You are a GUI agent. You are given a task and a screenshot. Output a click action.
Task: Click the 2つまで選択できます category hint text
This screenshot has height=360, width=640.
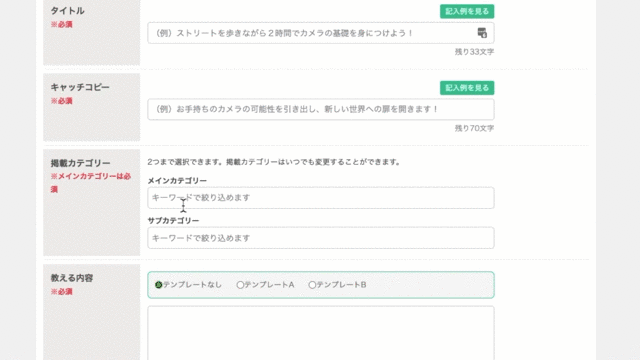(274, 162)
